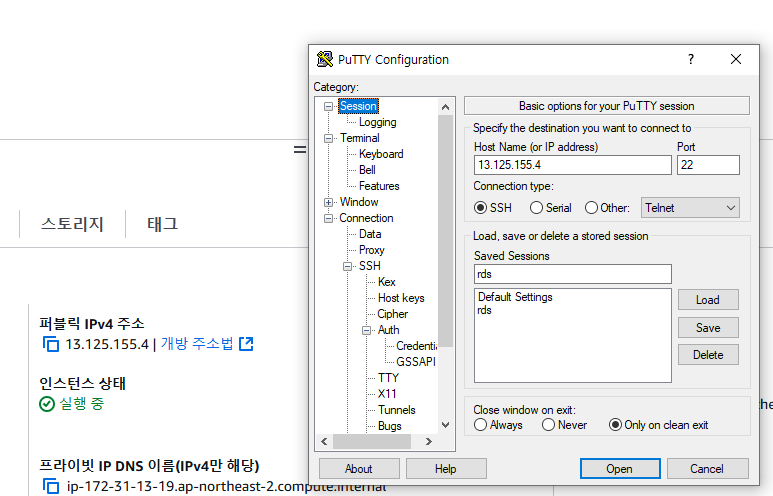Choose Always for close window on exit
773x496 pixels.
click(x=480, y=425)
